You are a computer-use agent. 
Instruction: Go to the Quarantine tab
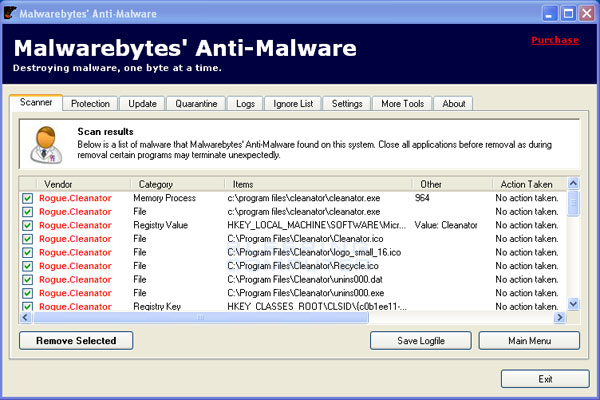pos(196,104)
